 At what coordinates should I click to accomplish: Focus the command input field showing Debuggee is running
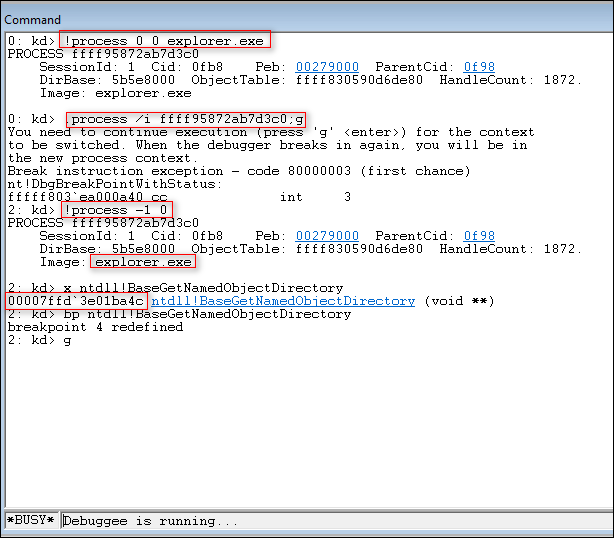coord(335,521)
